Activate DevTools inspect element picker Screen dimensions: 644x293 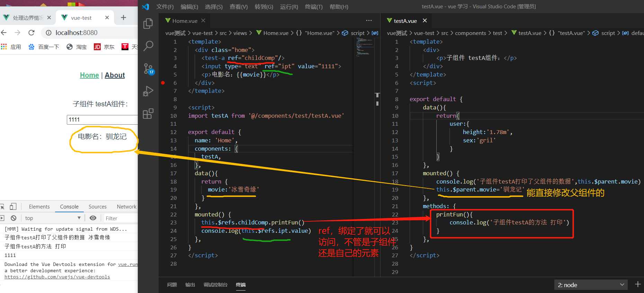tap(2, 207)
